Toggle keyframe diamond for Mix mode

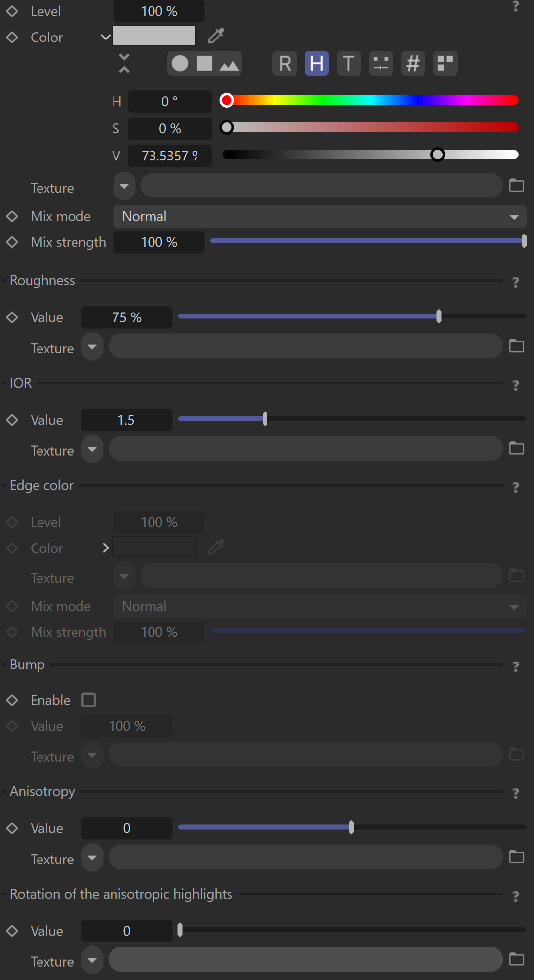tap(12, 216)
